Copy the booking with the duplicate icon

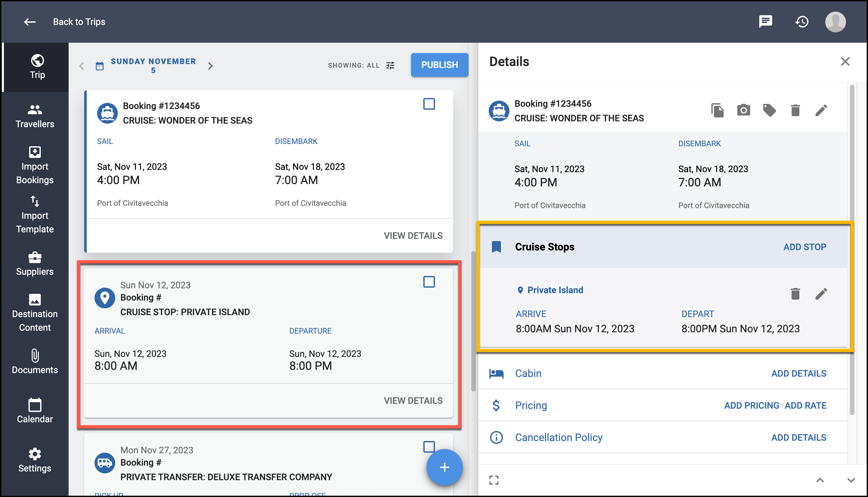pos(718,110)
